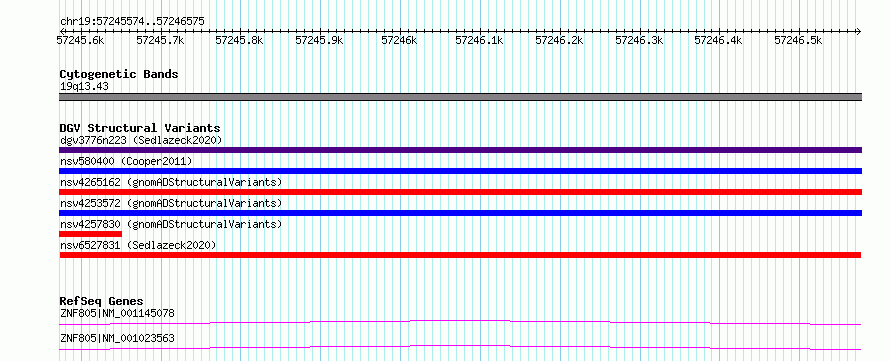The image size is (890, 361).
Task: Click the chr19:57245574..57246575 region label
Action: (x=132, y=22)
